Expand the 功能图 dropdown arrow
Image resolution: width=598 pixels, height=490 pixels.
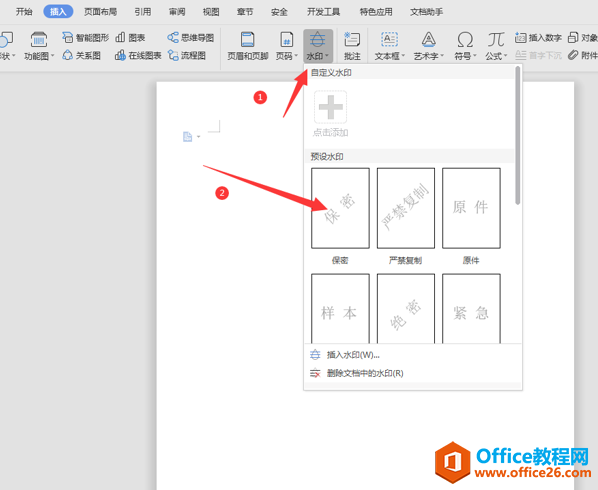click(53, 56)
